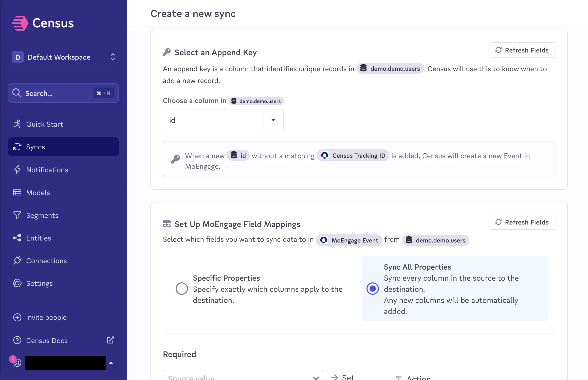Click the Models table icon
Viewport: 588px width, 380px height.
pos(17,192)
